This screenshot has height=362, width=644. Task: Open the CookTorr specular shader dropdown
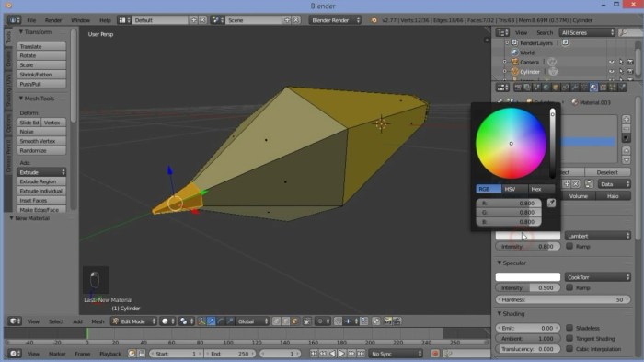point(598,277)
